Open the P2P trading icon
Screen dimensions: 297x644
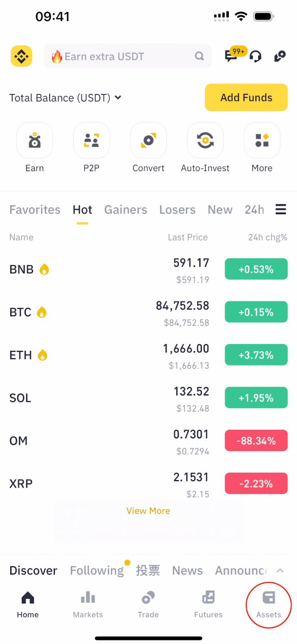[x=91, y=141]
